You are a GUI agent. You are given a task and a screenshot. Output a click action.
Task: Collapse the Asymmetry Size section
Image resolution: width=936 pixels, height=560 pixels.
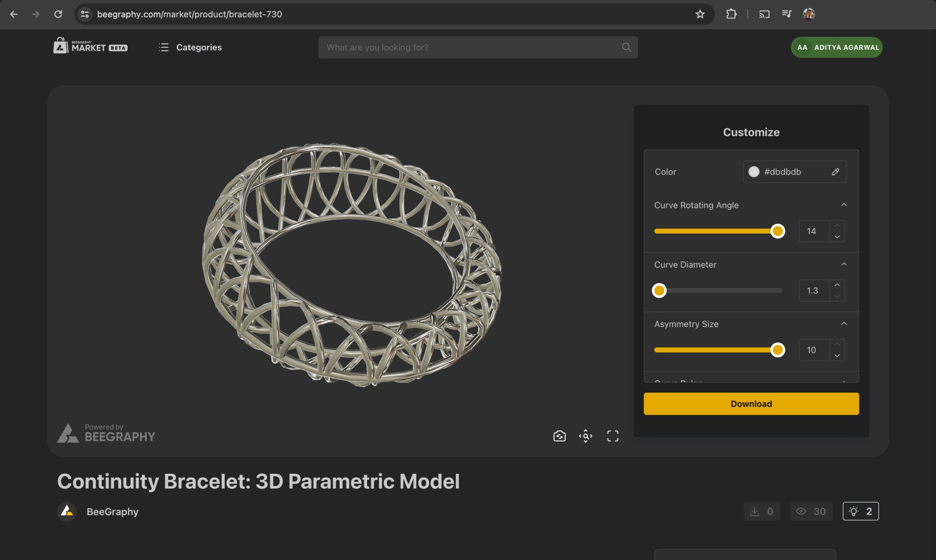click(844, 324)
